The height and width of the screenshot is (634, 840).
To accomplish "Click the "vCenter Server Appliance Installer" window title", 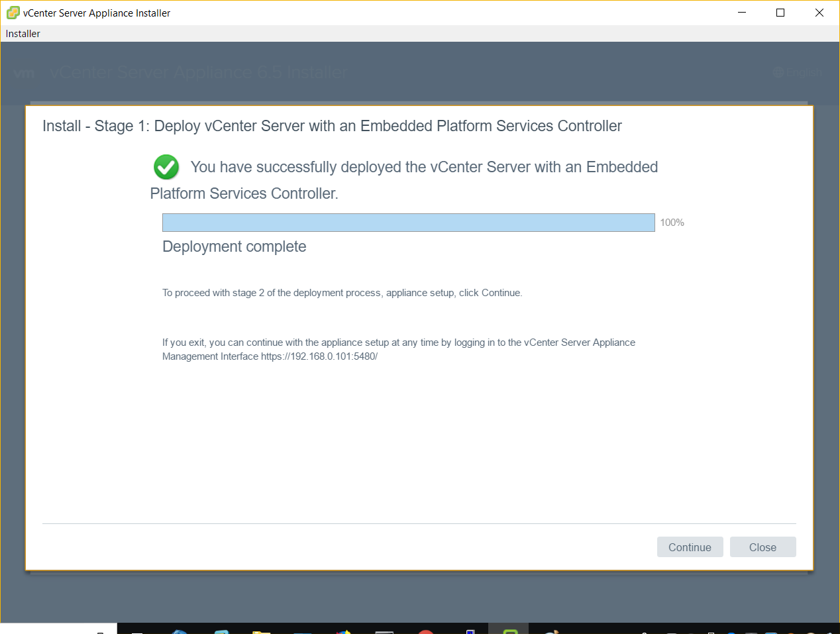I will (97, 13).
